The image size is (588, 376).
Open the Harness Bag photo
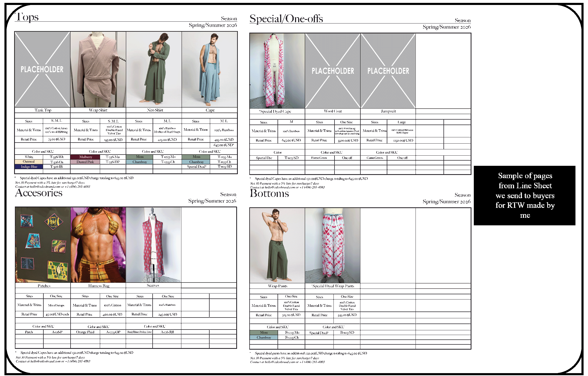point(98,245)
